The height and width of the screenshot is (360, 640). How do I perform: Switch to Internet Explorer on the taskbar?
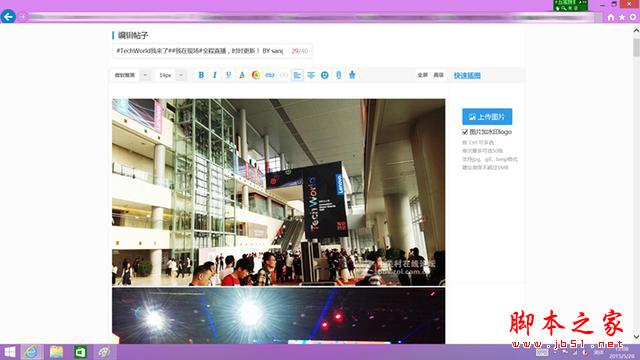pos(31,352)
